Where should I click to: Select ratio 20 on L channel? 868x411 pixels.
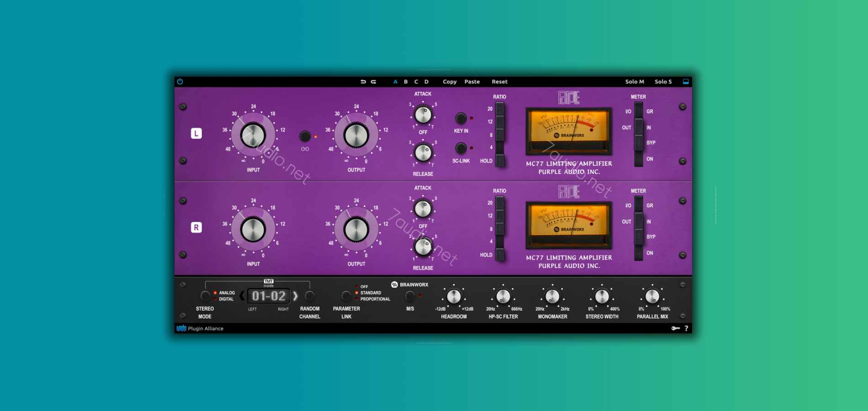tap(500, 109)
